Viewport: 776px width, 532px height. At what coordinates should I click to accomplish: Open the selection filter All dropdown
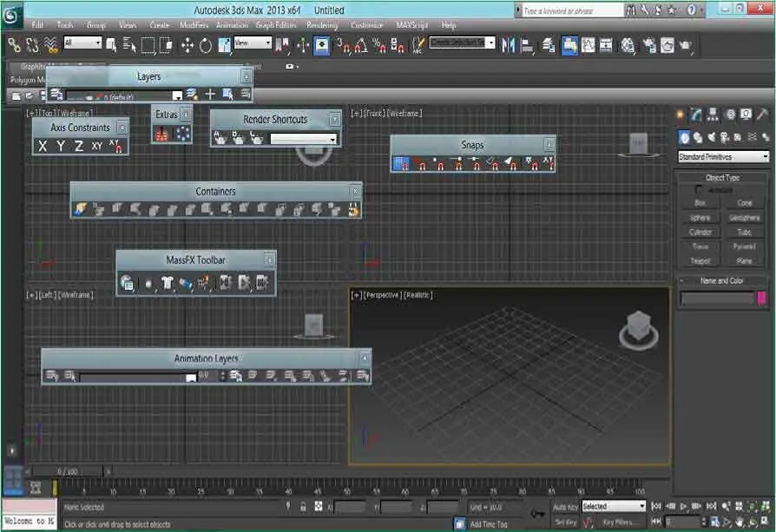point(82,43)
